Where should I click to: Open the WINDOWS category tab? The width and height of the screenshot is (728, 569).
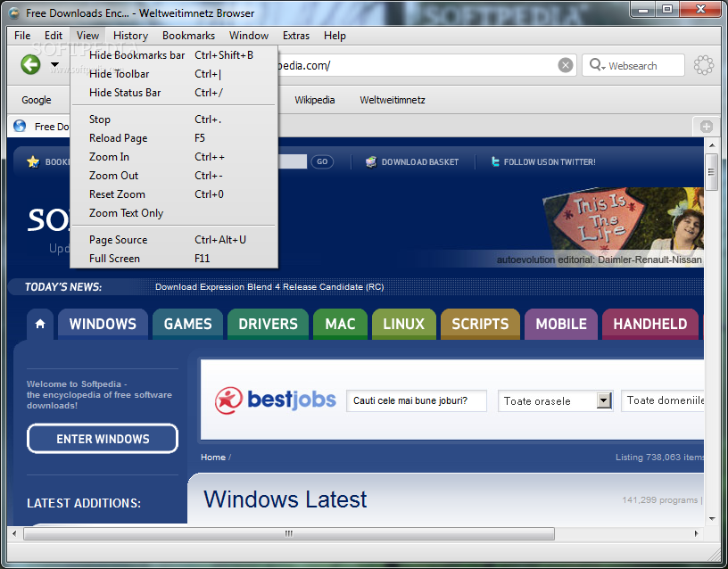click(103, 324)
